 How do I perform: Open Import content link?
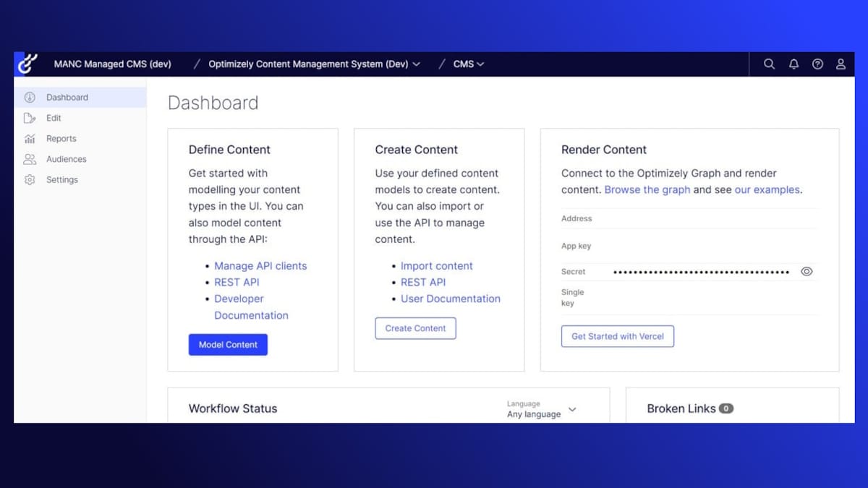[x=437, y=266]
